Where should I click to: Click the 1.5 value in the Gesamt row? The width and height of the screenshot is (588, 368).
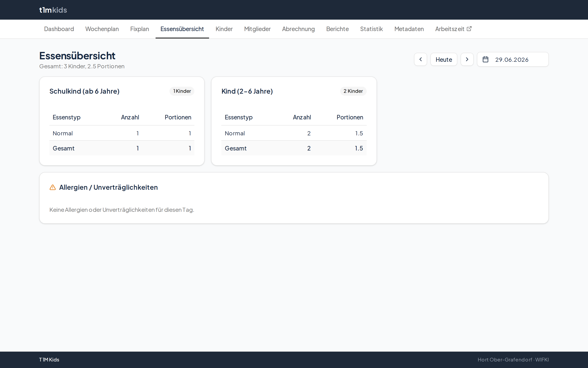pyautogui.click(x=359, y=148)
